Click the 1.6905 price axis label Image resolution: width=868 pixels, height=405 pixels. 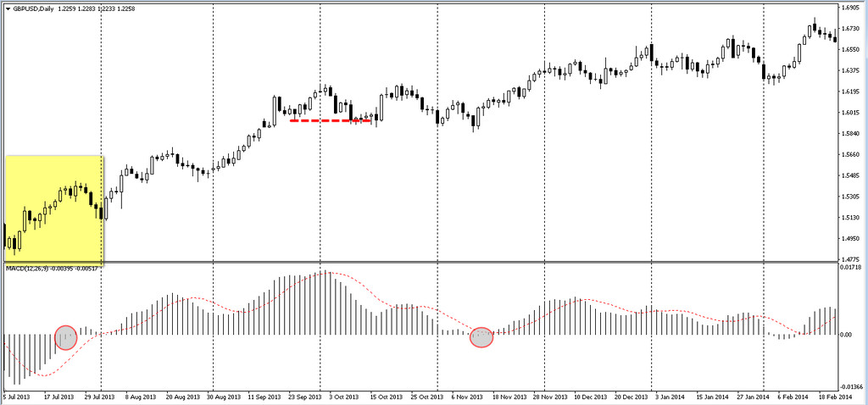(851, 8)
